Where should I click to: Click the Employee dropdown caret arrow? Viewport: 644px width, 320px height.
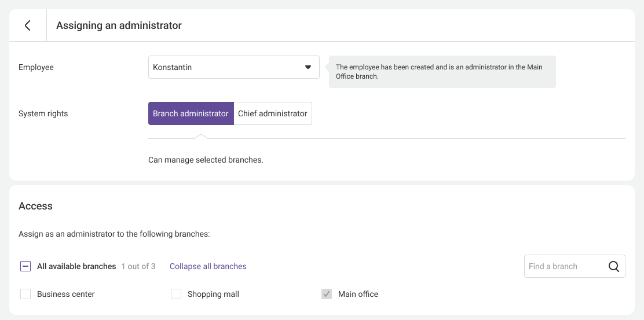tap(308, 67)
